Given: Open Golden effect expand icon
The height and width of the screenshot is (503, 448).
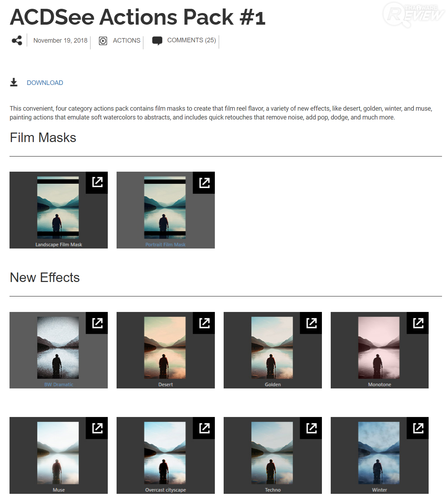Looking at the screenshot, I should [311, 323].
